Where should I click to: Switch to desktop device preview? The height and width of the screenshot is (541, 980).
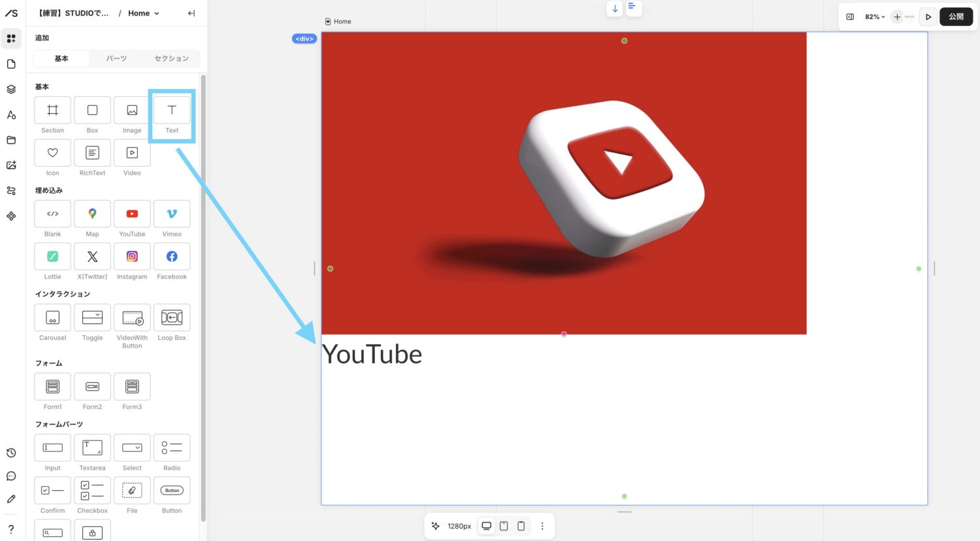486,526
